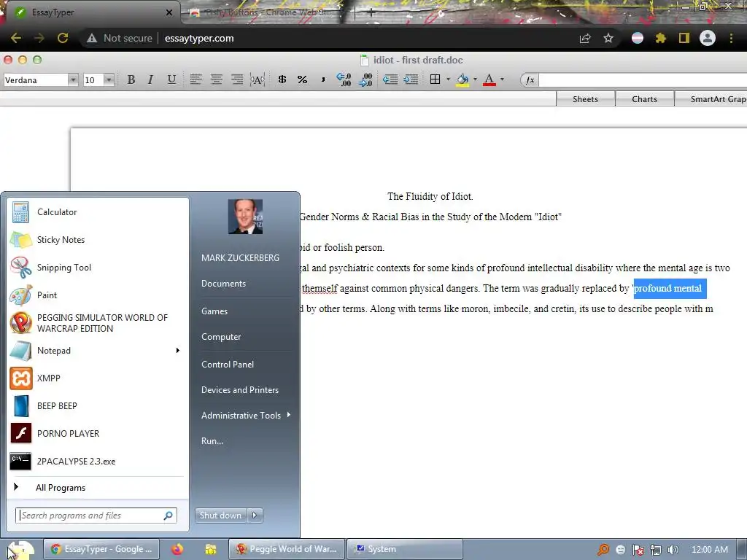
Task: Click the Shut down button
Action: coord(220,516)
